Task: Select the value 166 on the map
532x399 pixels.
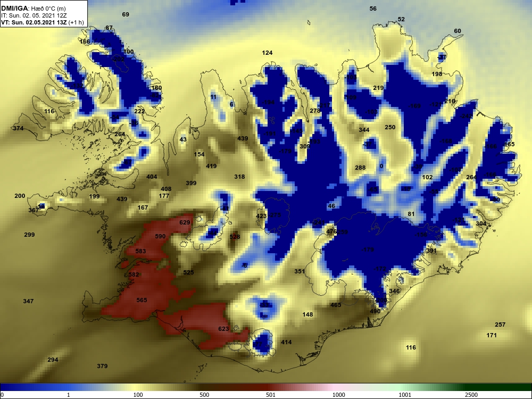Action: click(85, 41)
